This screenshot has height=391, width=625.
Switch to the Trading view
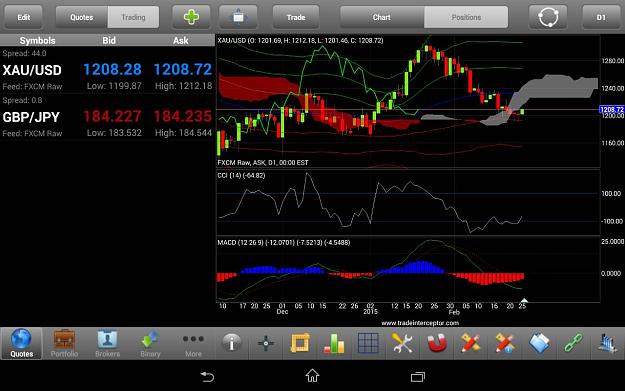134,17
